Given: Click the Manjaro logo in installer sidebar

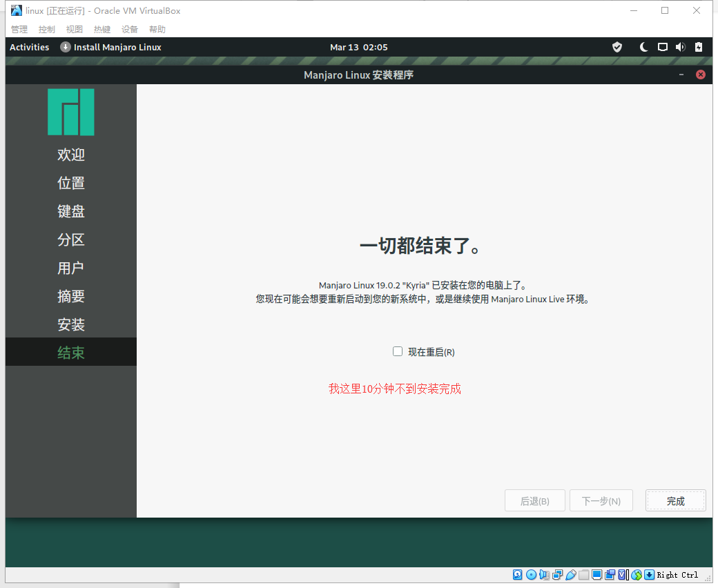Looking at the screenshot, I should pyautogui.click(x=71, y=112).
